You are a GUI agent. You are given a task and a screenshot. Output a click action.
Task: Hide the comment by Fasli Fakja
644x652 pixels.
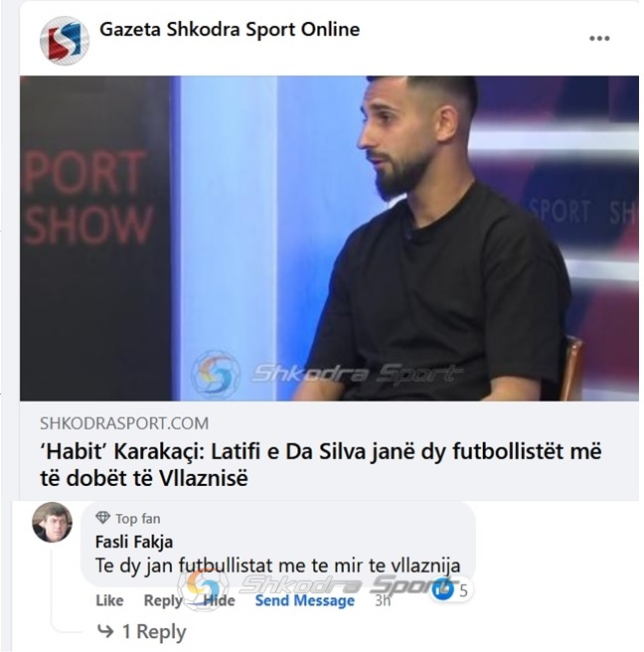tap(220, 600)
